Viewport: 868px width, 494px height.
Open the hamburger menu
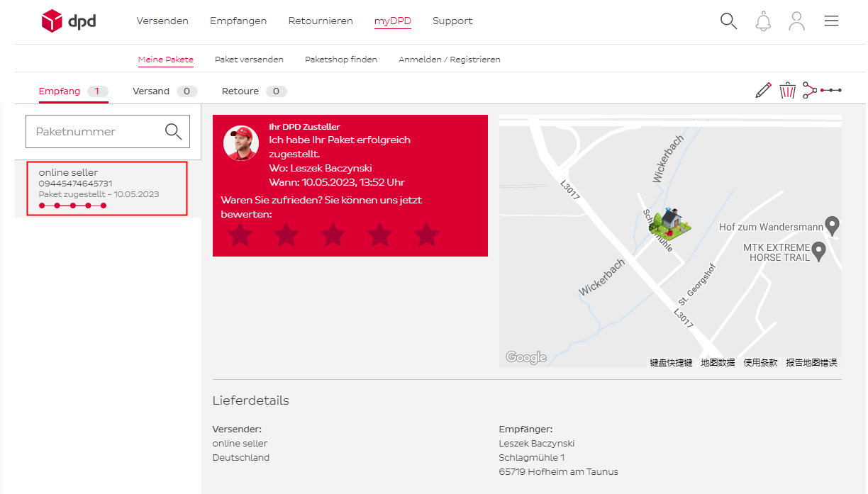pyautogui.click(x=831, y=21)
